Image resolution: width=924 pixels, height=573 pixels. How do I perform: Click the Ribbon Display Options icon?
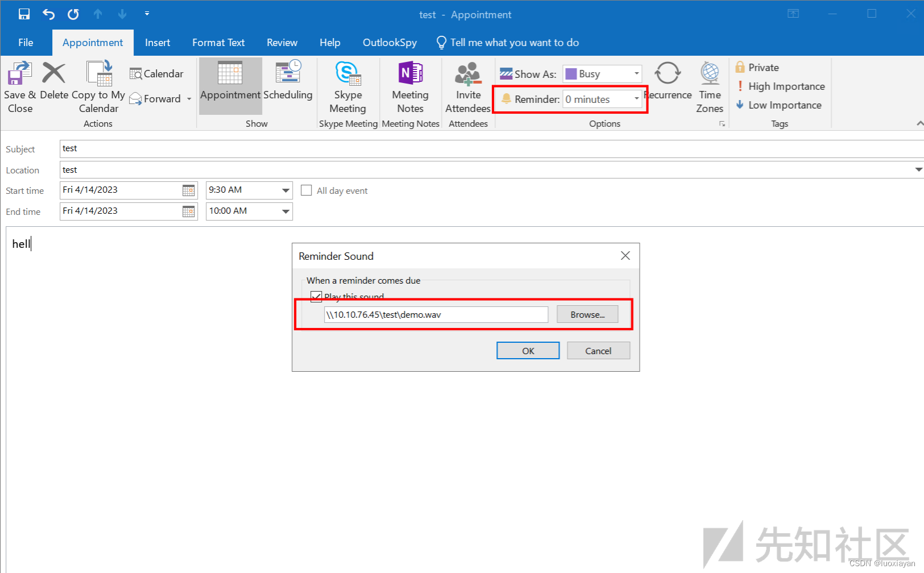point(793,14)
